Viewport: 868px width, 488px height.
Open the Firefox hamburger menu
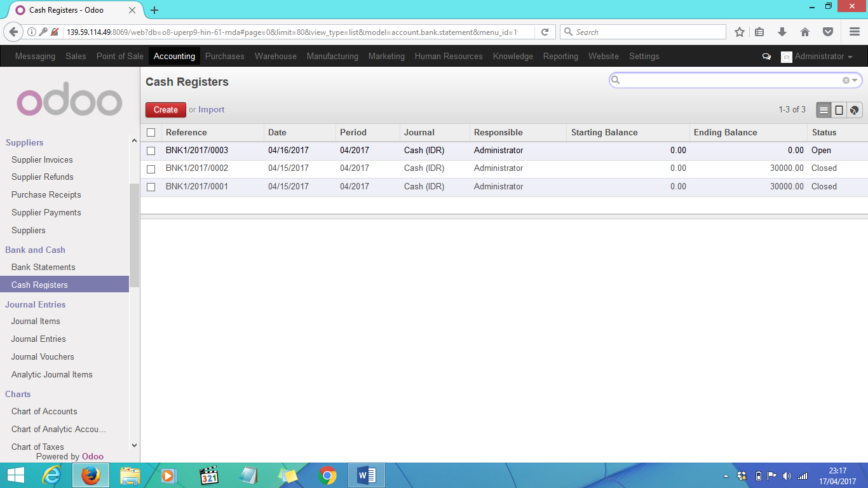[855, 32]
